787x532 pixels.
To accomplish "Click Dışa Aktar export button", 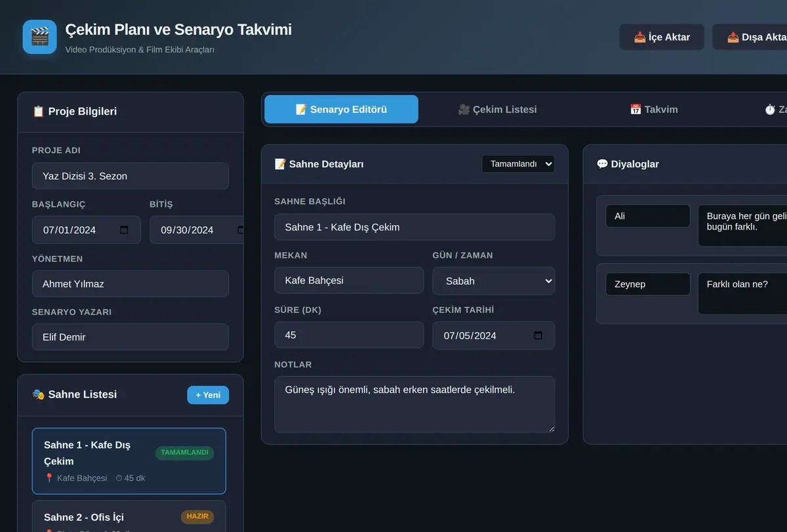I will tap(750, 37).
